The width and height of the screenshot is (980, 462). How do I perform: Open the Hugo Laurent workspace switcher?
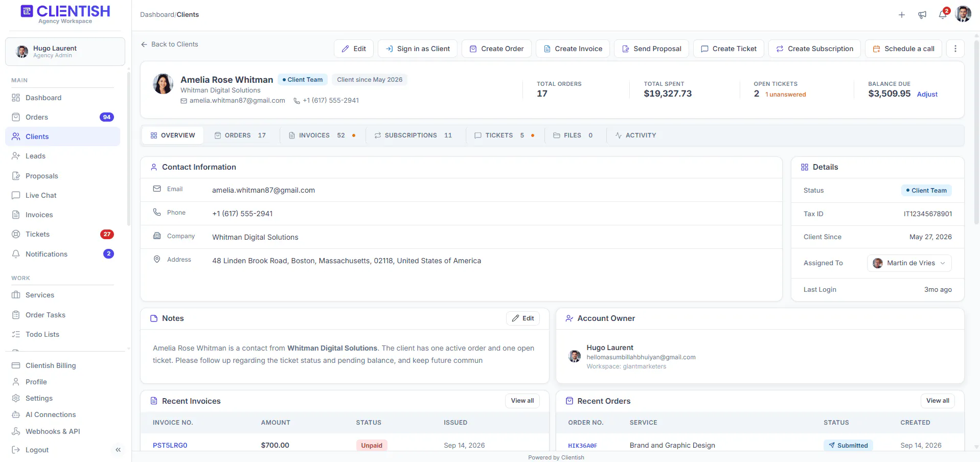point(65,52)
